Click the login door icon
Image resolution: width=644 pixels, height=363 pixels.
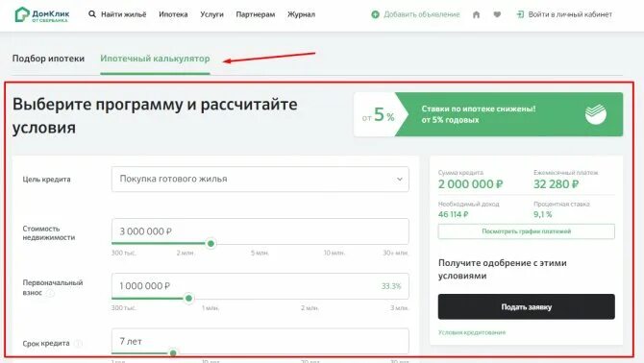coord(520,14)
